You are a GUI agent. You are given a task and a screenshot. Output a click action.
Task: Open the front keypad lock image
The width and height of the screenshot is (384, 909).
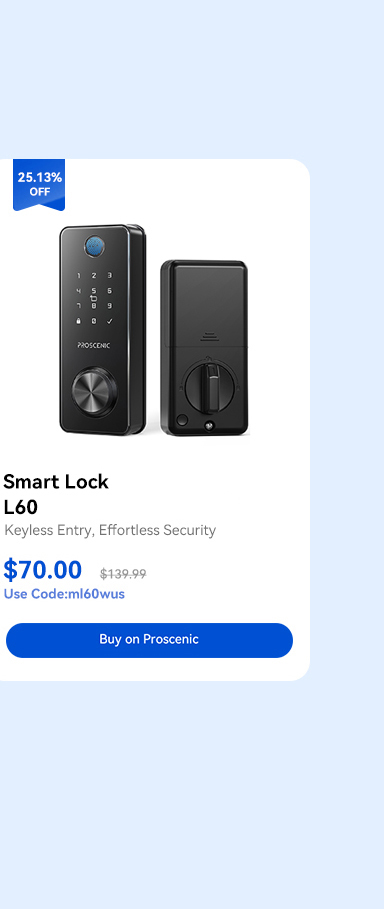(102, 329)
